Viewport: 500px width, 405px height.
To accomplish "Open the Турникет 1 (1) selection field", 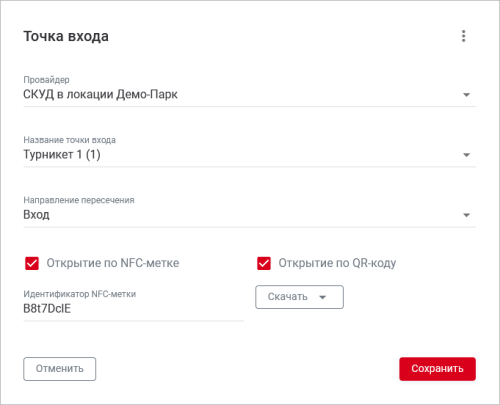I will [249, 155].
